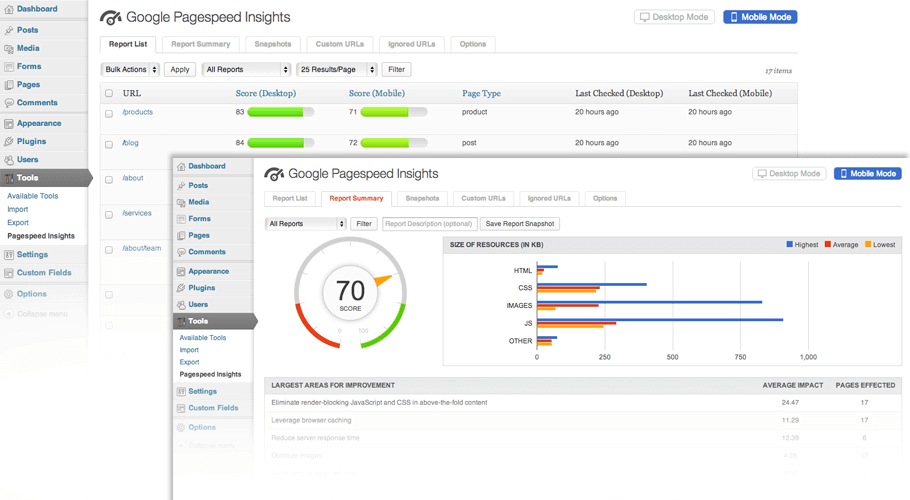Click Posts pin icon in front window sidebar
The image size is (910, 500).
[x=181, y=186]
